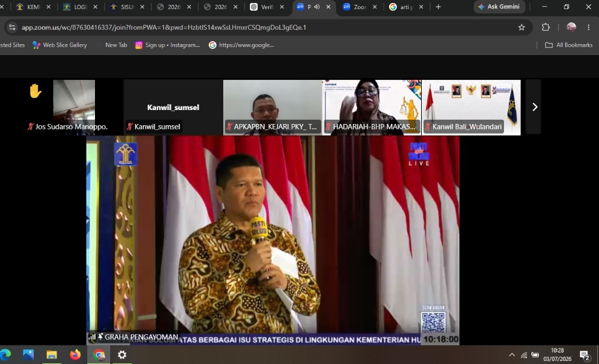Open the Verifi browser tab
This screenshot has height=364, width=599.
267,7
